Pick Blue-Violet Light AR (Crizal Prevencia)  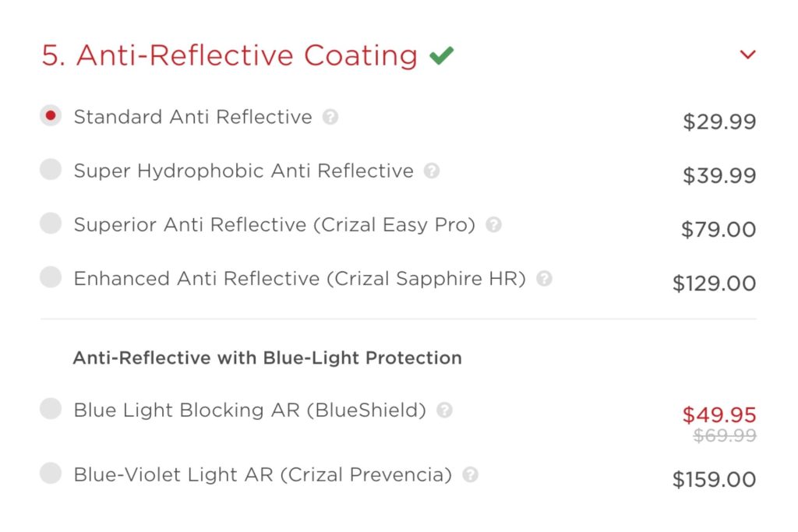(x=50, y=474)
